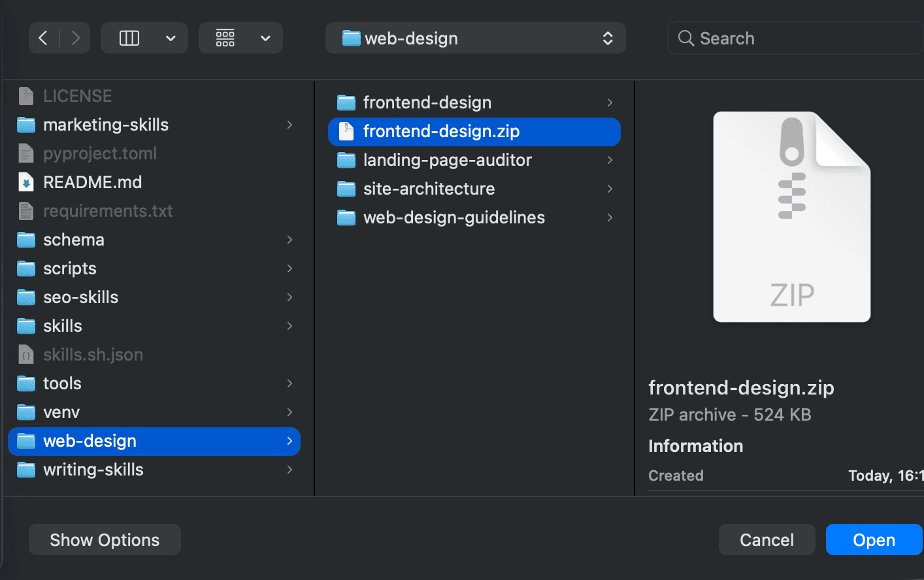Screen dimensions: 924x580
Task: Click the 'pyproject.toml' file name
Action: tap(100, 153)
